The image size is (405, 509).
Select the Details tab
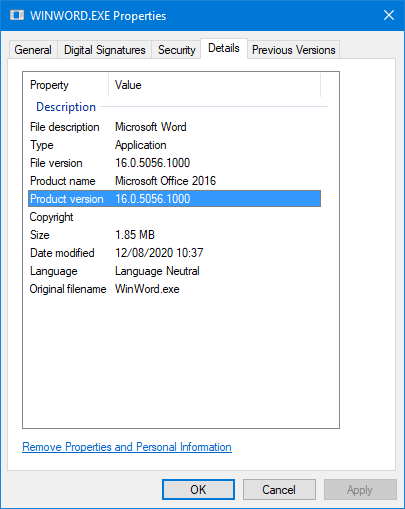(x=224, y=48)
